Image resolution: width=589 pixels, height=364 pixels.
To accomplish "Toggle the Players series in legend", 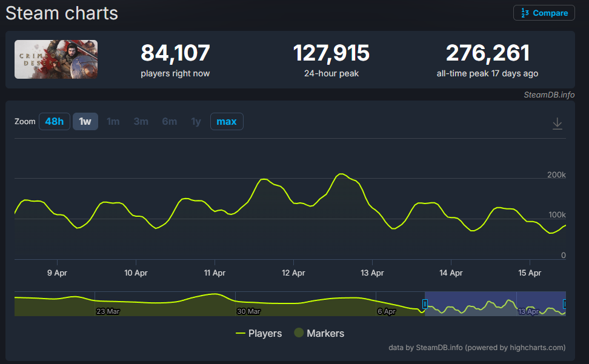I will [258, 333].
